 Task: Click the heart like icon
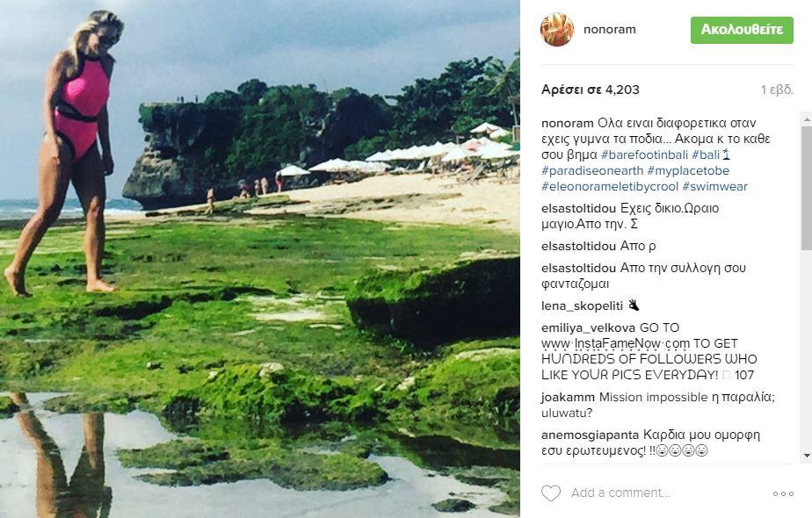click(x=551, y=493)
